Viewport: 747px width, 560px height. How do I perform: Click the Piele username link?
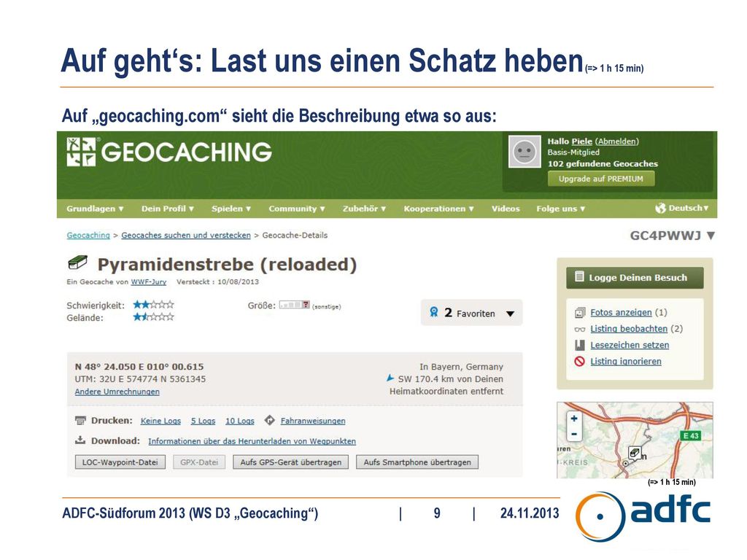pyautogui.click(x=581, y=141)
